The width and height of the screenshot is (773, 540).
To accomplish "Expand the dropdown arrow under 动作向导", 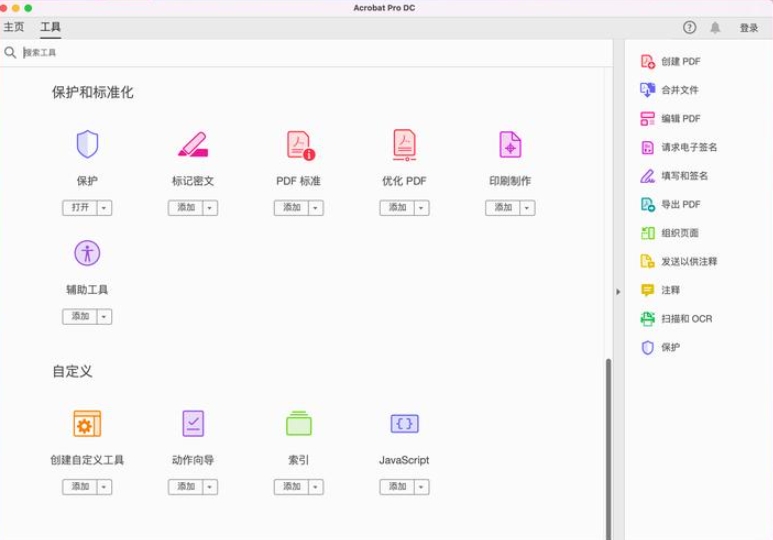I will 210,487.
